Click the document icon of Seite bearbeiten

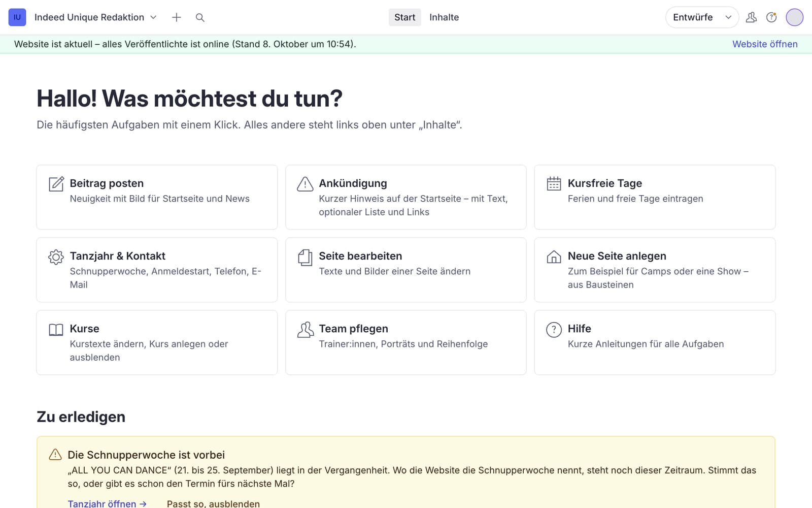tap(305, 257)
